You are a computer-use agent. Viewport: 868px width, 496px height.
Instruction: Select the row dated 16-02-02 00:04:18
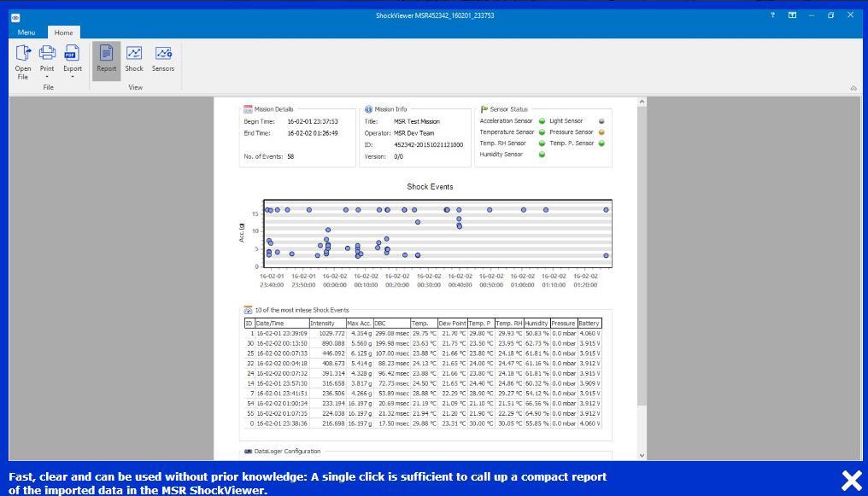(x=423, y=364)
